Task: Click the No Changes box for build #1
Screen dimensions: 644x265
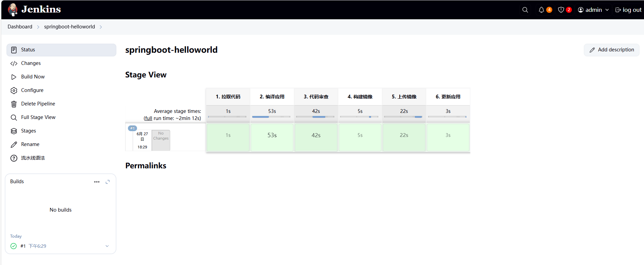Action: 161,140
